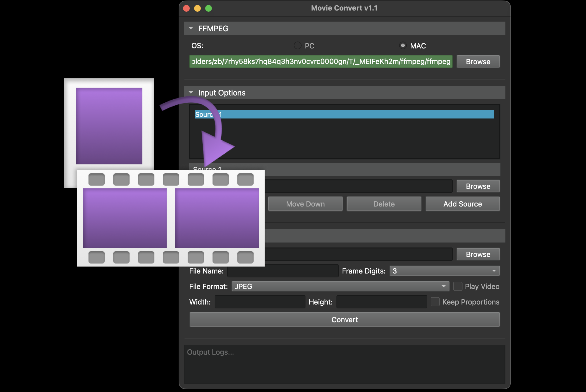This screenshot has height=392, width=586.
Task: Collapse the Input Options section
Action: [x=191, y=93]
